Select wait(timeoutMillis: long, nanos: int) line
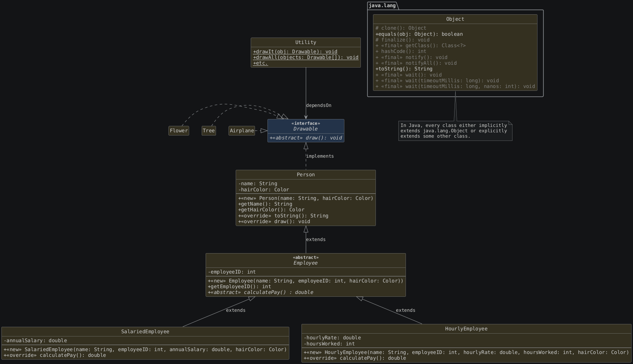Viewport: 633px width, 364px height. pos(455,86)
